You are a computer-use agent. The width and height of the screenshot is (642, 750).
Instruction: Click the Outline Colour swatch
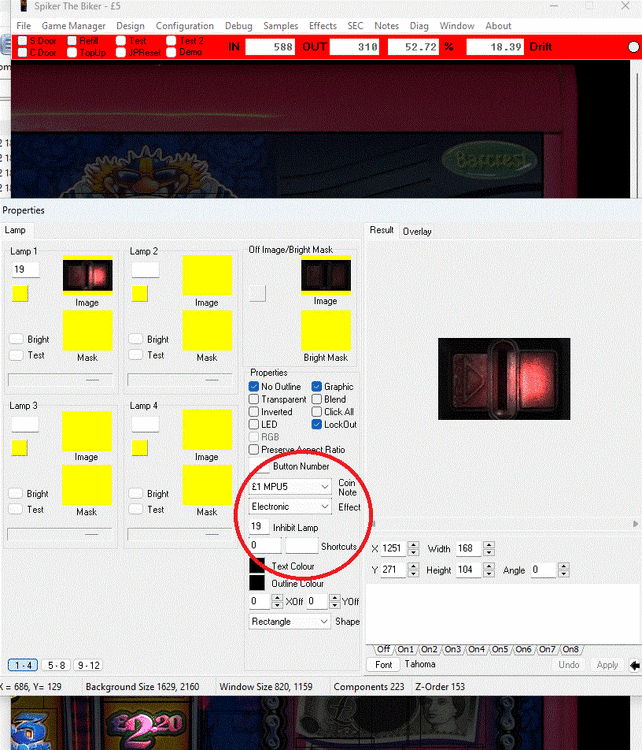257,583
